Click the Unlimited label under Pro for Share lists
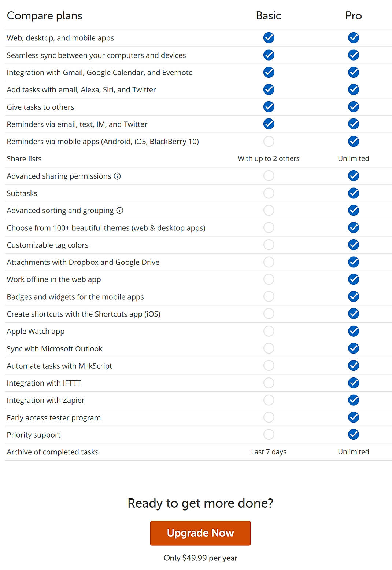Viewport: 392px width, 570px height. (353, 158)
